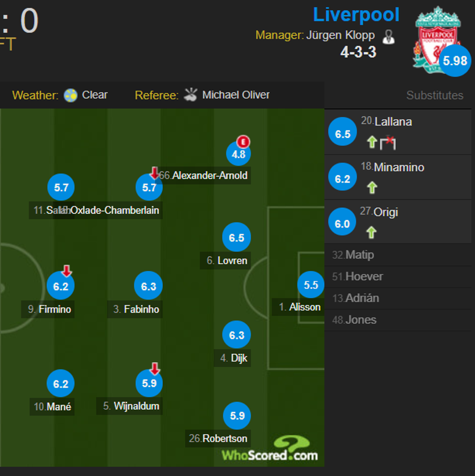Viewport: 475px width, 476px height.
Task: Click the clear weather icon
Action: coord(71,95)
